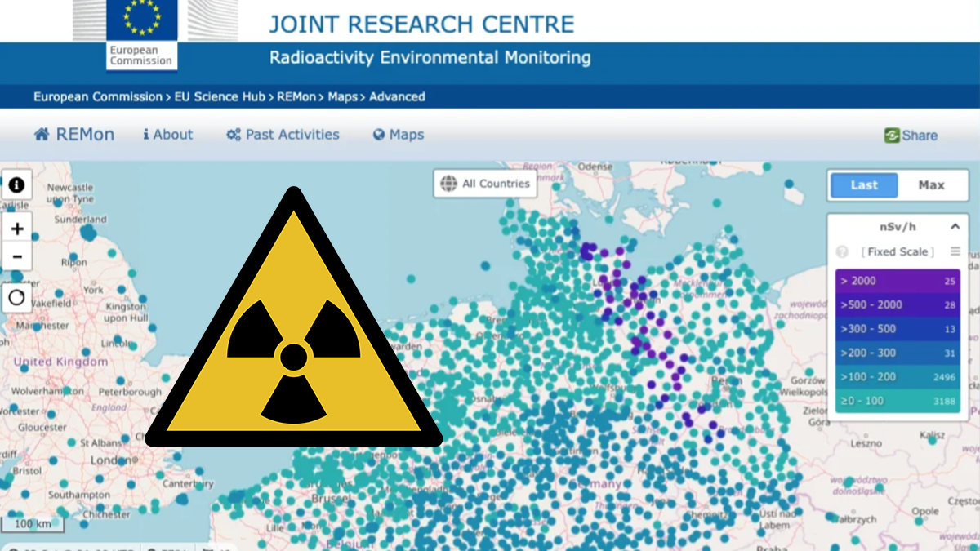Go to REMon home link

pyautogui.click(x=73, y=135)
